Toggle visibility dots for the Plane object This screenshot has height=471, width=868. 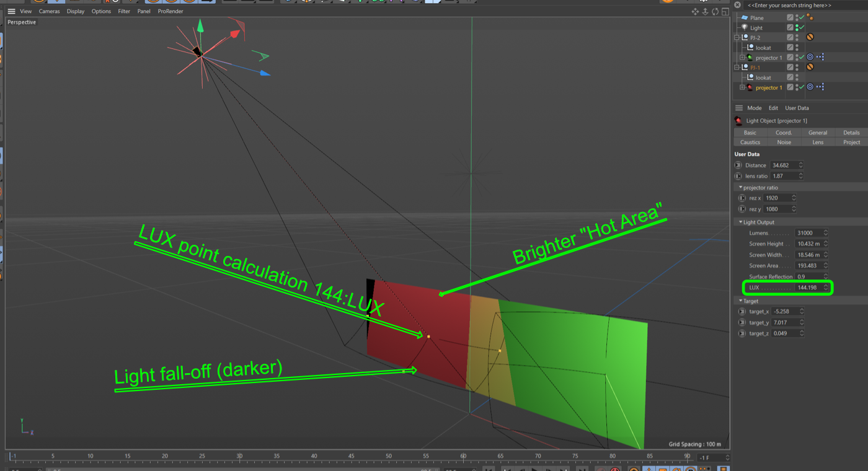[797, 17]
